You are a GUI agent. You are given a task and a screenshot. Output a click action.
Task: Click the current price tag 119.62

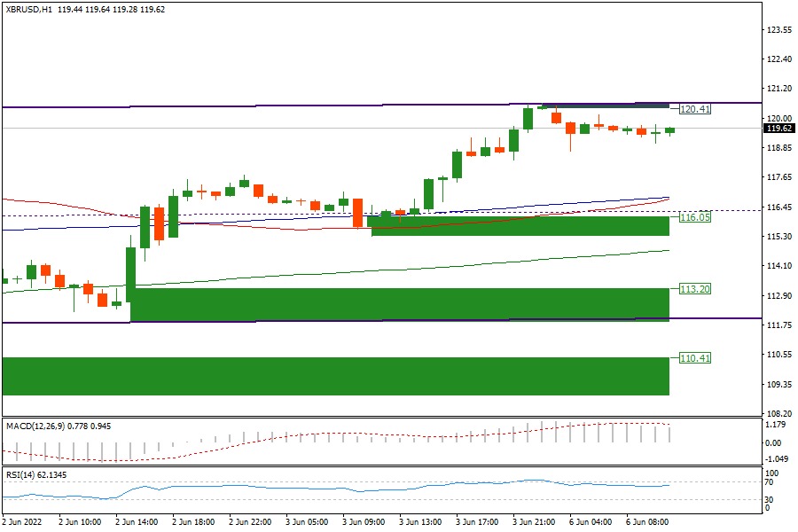[778, 128]
